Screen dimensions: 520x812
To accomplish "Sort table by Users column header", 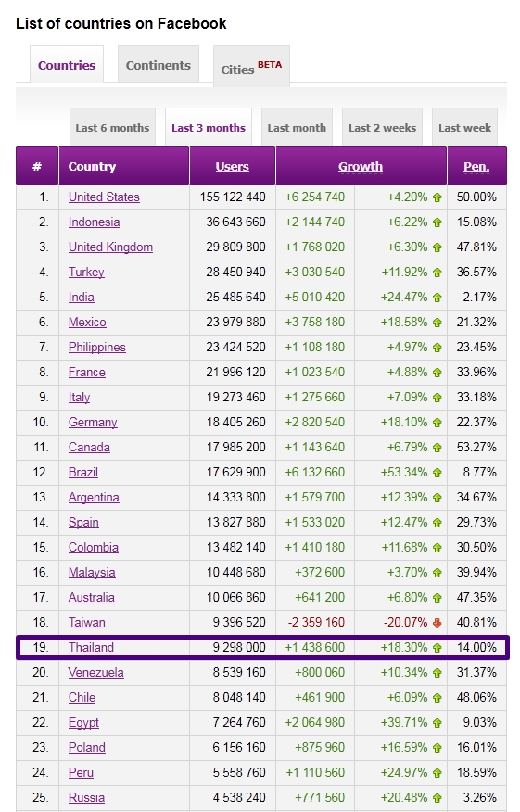I will tap(232, 166).
